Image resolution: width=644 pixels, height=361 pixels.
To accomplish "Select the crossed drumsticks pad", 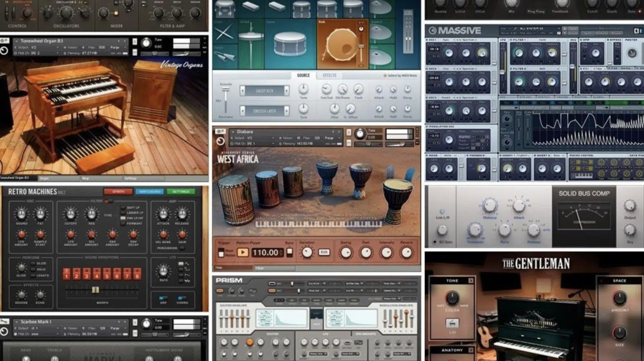I will pyautogui.click(x=225, y=32).
